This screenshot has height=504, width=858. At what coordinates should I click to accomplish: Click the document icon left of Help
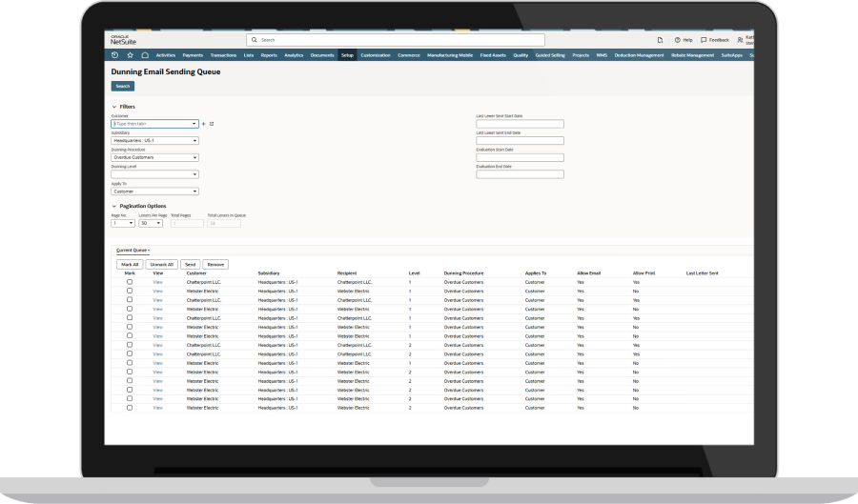[x=661, y=40]
